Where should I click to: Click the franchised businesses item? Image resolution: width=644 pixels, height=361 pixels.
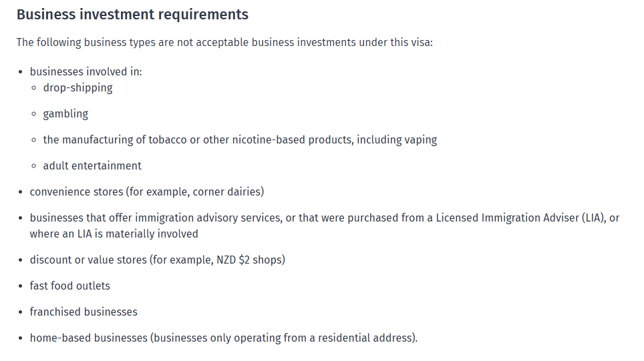pyautogui.click(x=84, y=312)
